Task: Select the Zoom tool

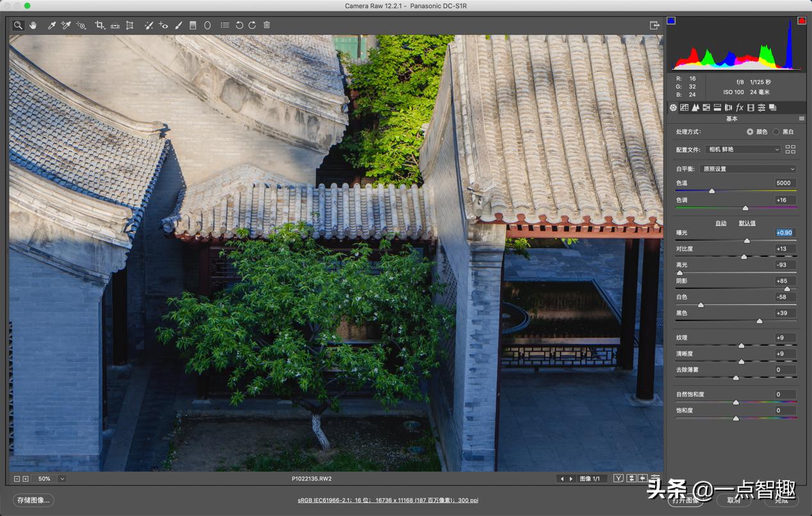Action: [19, 25]
